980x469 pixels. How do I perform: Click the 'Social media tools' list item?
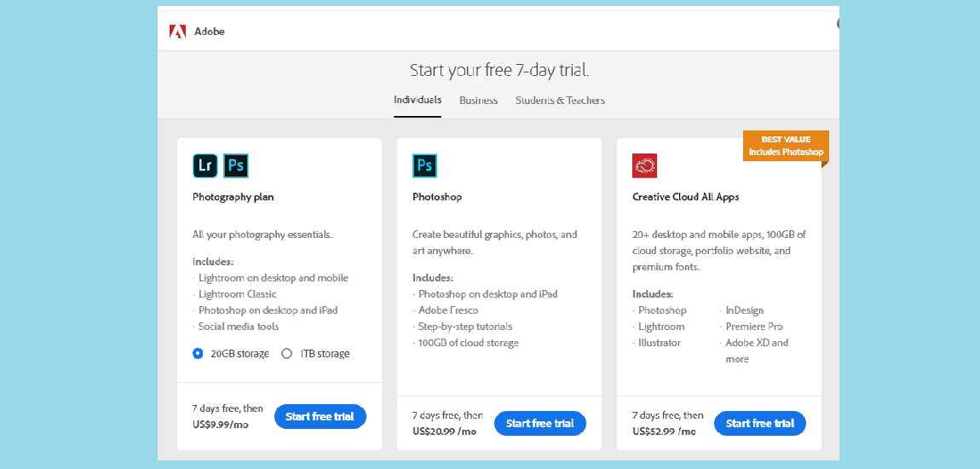pos(238,327)
